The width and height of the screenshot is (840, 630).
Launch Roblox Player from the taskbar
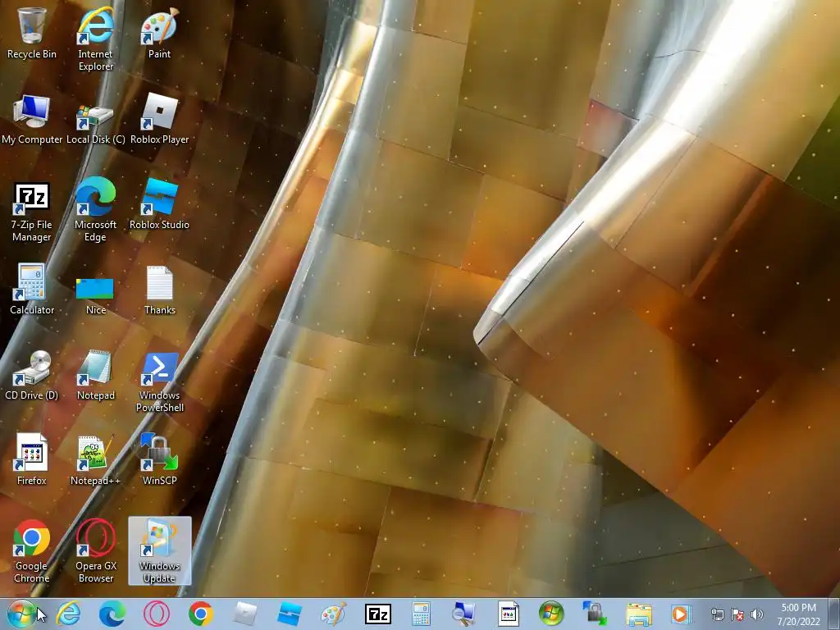tap(244, 614)
